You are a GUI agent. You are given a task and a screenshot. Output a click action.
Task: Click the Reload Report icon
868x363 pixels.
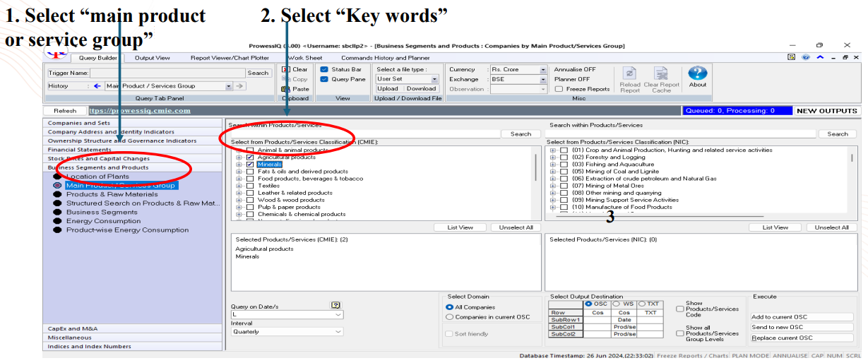[x=630, y=74]
